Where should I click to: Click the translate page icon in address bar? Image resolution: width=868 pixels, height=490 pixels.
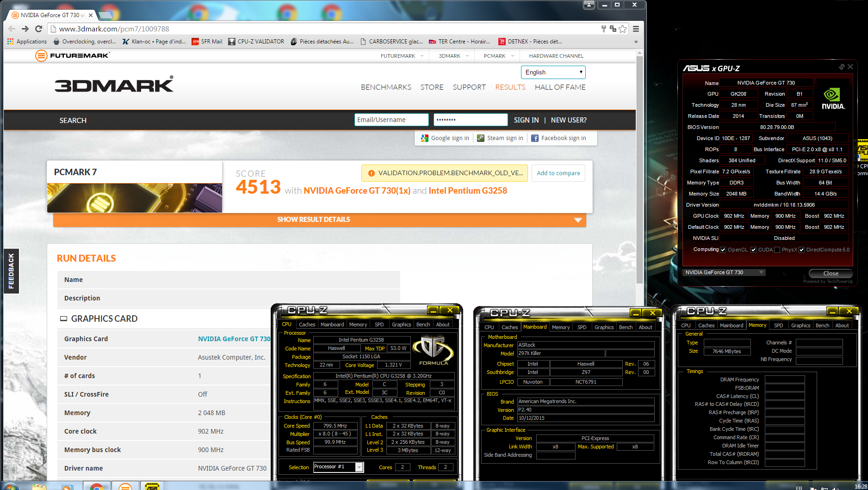click(613, 29)
